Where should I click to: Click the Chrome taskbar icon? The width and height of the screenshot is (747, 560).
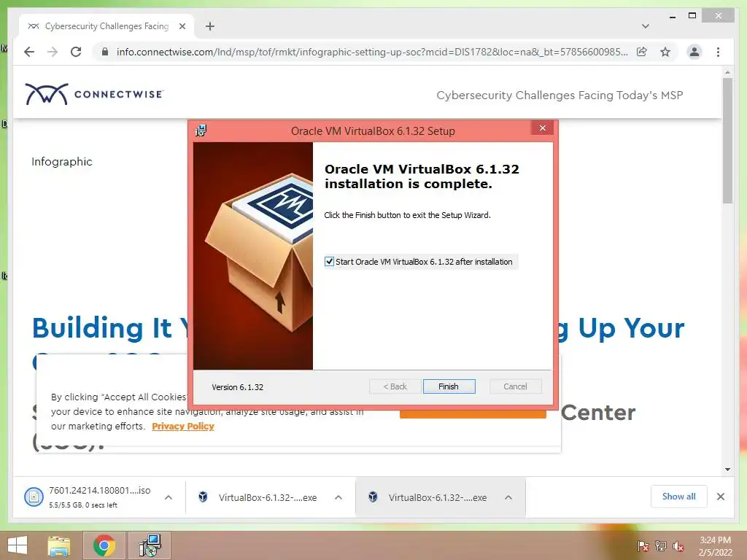[104, 545]
